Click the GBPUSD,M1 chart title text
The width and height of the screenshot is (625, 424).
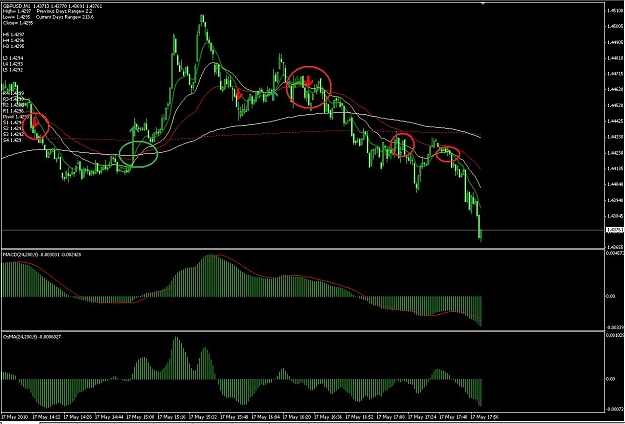[14, 7]
